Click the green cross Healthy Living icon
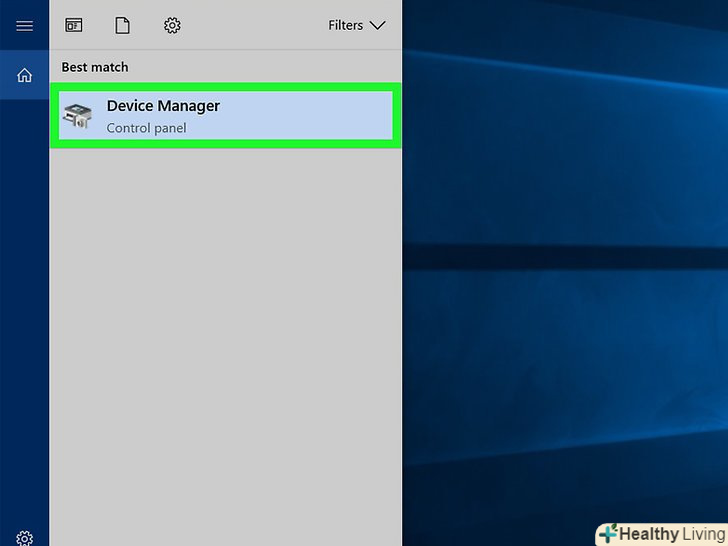 point(608,534)
